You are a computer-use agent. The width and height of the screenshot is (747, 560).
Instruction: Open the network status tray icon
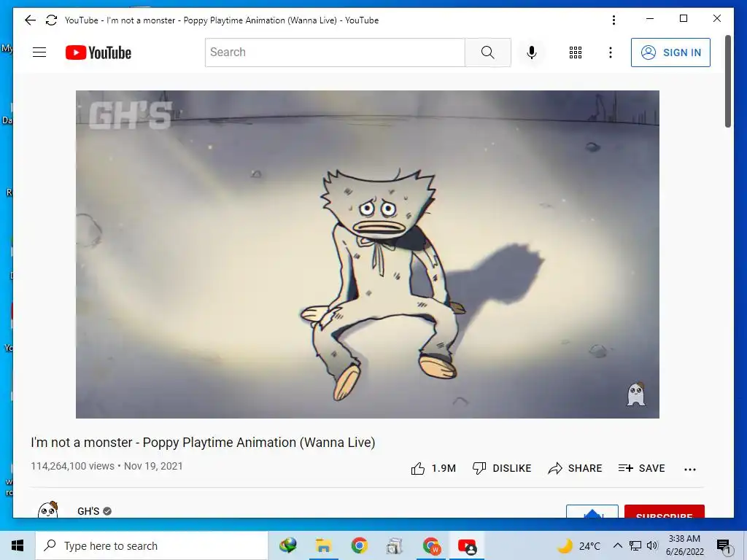point(635,545)
